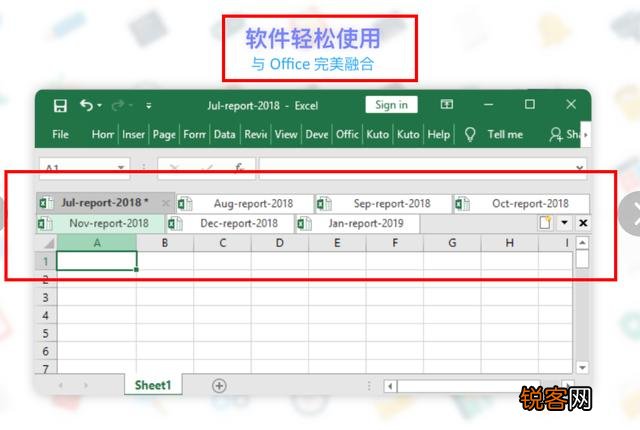Screen dimensions: 640x430
Task: Switch to Nov-report-2018 workbook tab
Action: [100, 224]
